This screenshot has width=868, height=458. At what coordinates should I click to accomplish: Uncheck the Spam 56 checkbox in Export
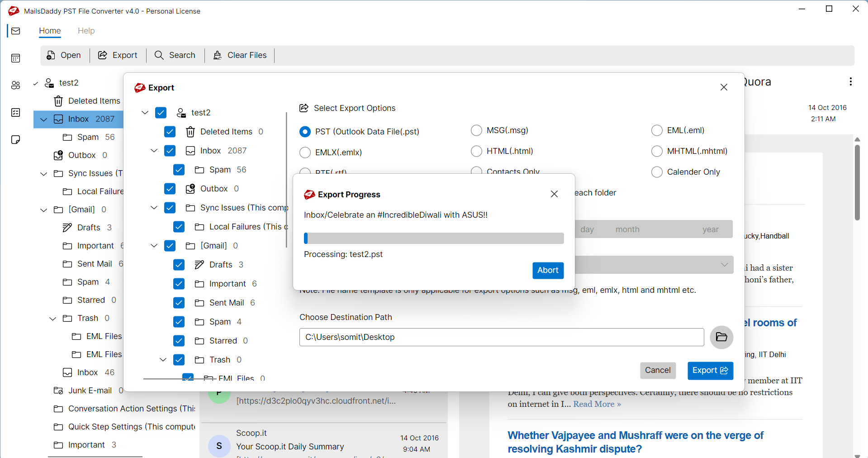pyautogui.click(x=179, y=170)
